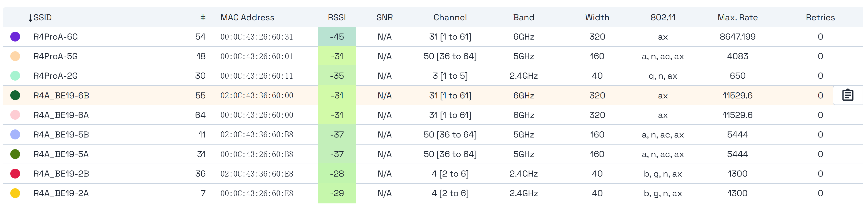Image resolution: width=868 pixels, height=221 pixels.
Task: Sort by the 802.11 column header
Action: pyautogui.click(x=662, y=18)
